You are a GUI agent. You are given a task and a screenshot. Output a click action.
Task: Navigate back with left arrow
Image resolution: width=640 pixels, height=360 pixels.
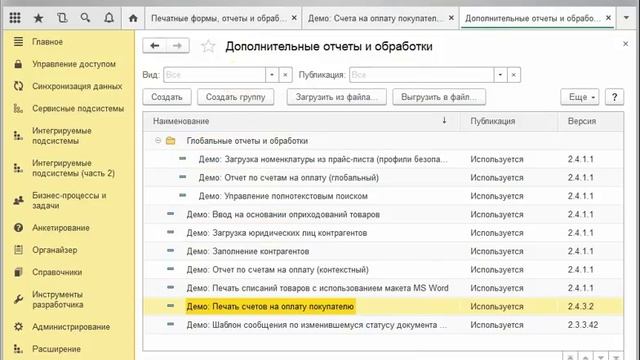tap(154, 46)
